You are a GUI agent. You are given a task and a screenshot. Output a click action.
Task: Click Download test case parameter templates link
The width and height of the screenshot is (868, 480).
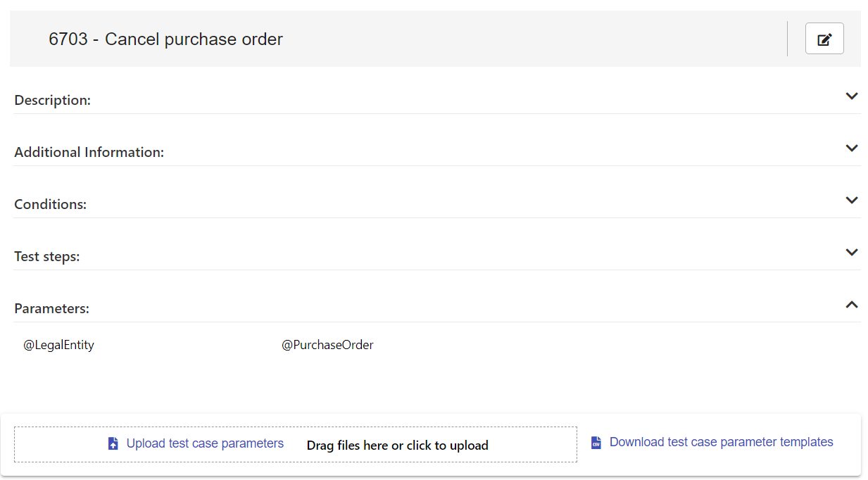click(x=721, y=442)
